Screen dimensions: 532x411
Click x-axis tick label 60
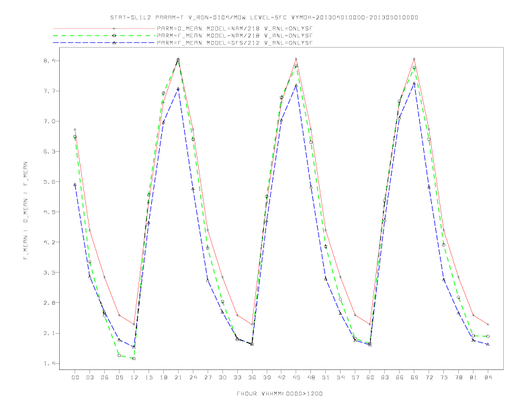pos(370,377)
